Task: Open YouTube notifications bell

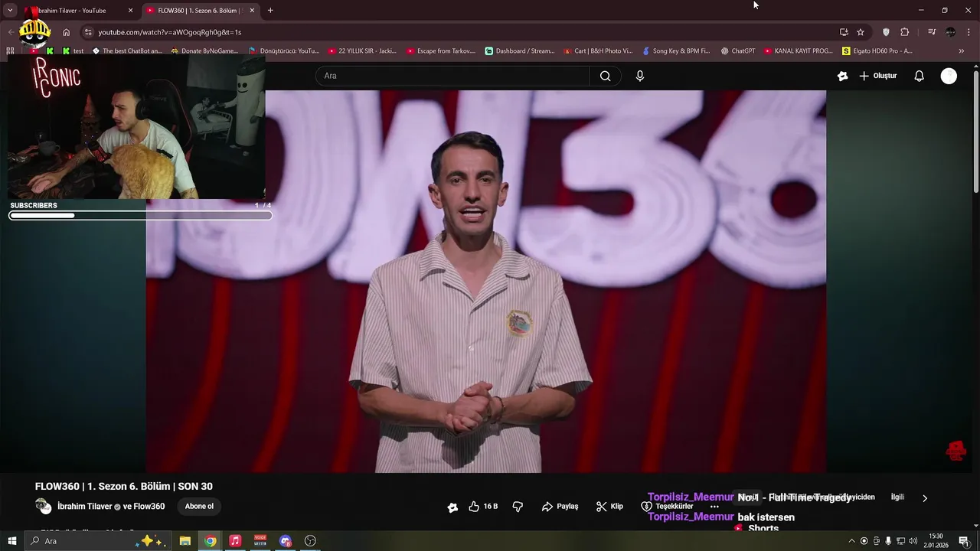Action: point(920,76)
